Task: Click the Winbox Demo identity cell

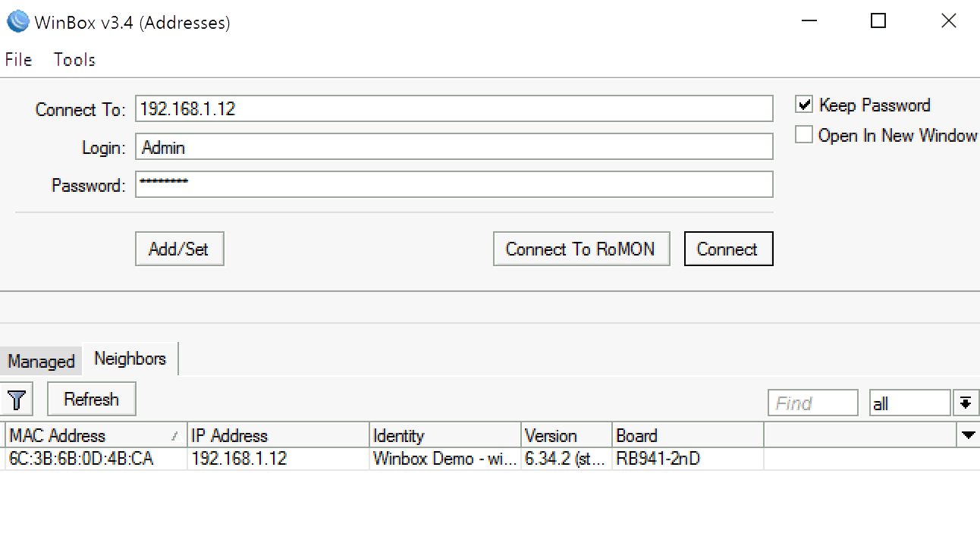Action: (x=445, y=459)
